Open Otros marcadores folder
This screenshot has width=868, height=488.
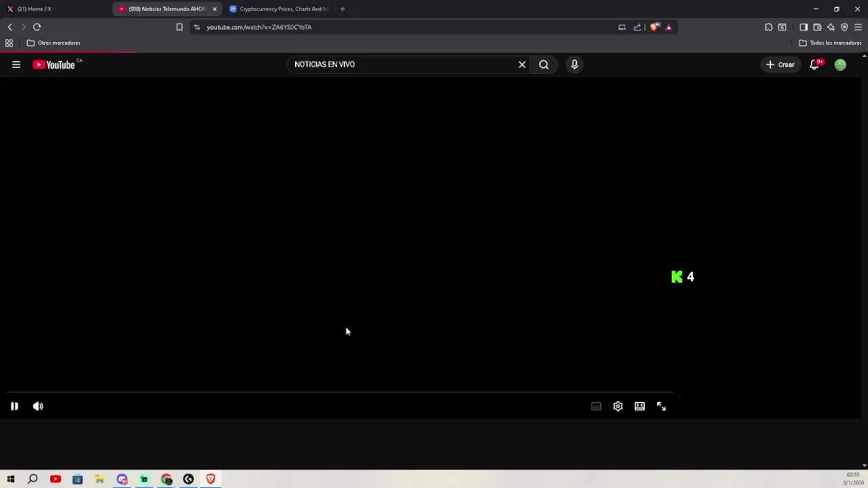tap(54, 43)
